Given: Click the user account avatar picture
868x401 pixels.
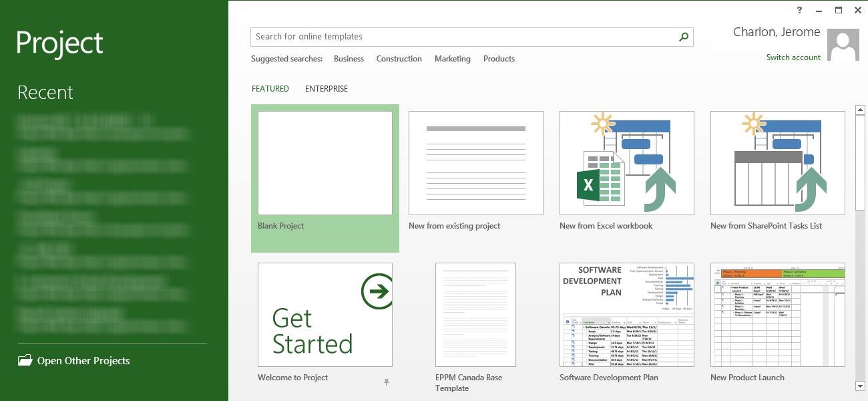Looking at the screenshot, I should [843, 45].
